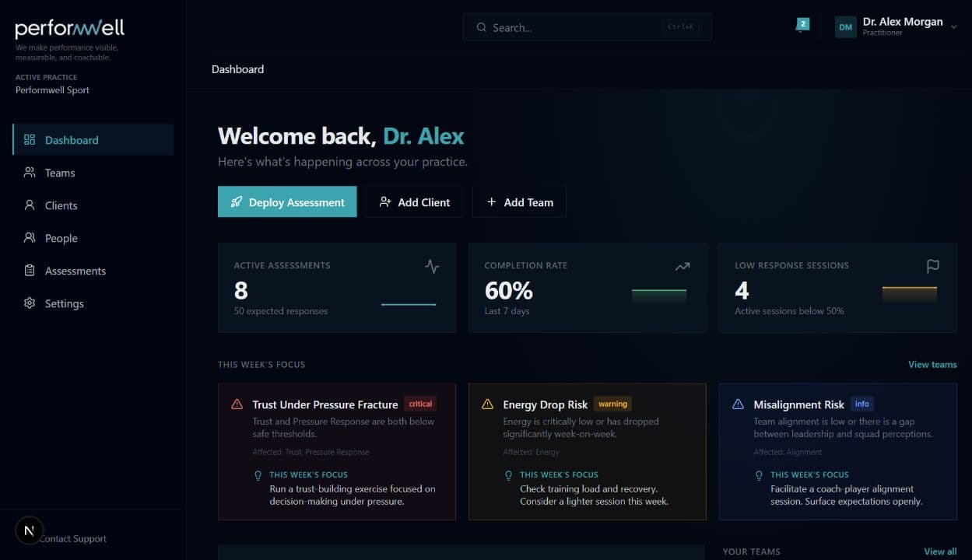Follow the View teams link

click(x=932, y=365)
